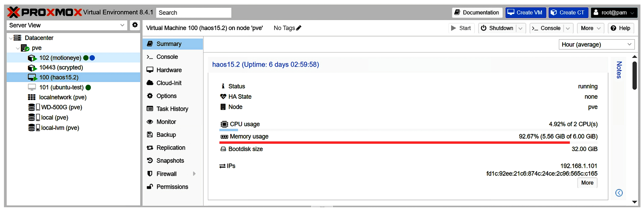Click the More button under IPs

pyautogui.click(x=587, y=183)
